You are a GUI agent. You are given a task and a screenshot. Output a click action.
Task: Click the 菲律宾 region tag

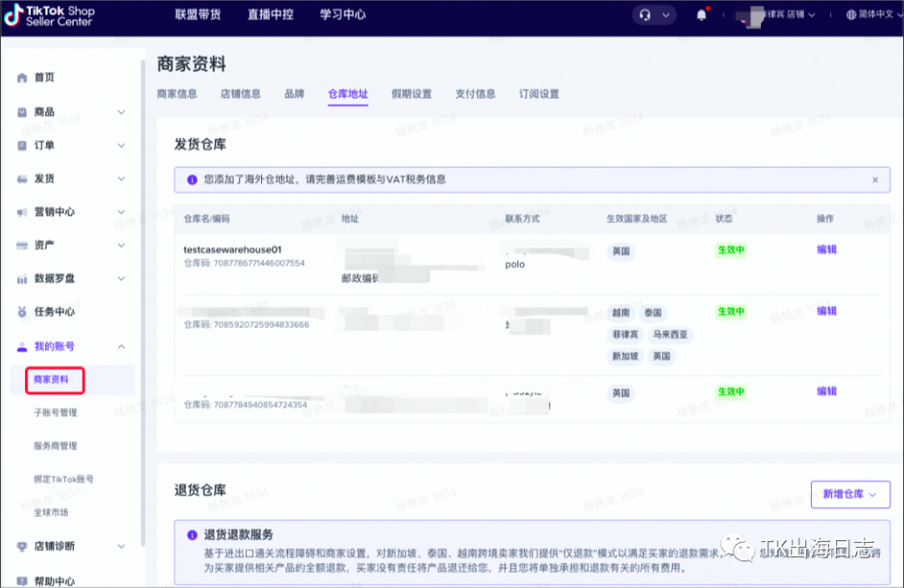point(625,335)
